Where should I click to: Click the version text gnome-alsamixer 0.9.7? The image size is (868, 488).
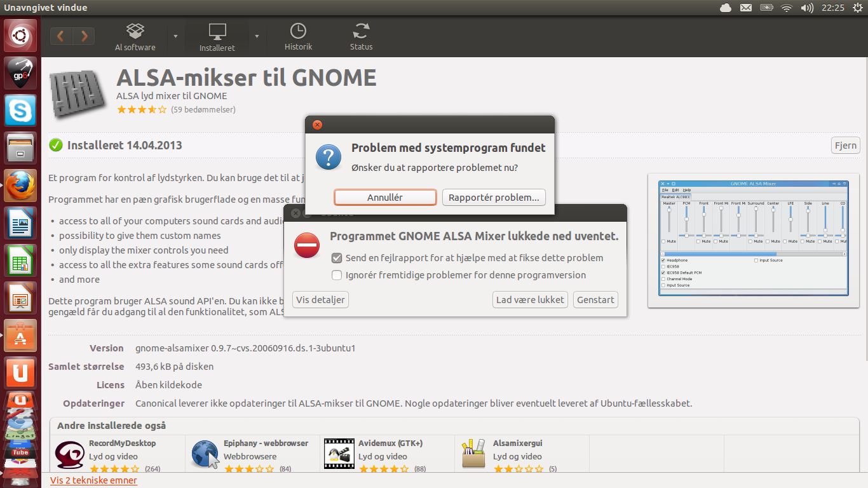245,348
